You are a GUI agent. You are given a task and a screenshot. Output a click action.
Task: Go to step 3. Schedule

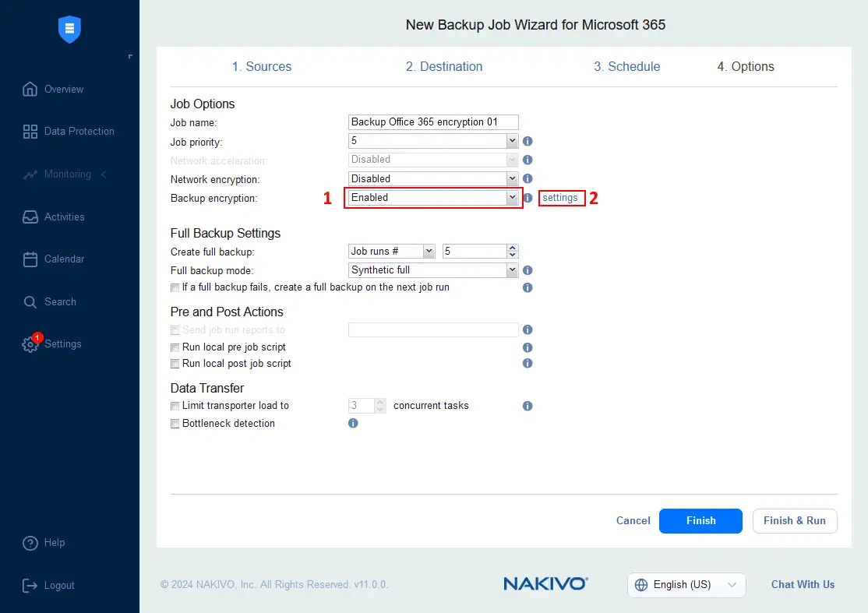pos(626,66)
